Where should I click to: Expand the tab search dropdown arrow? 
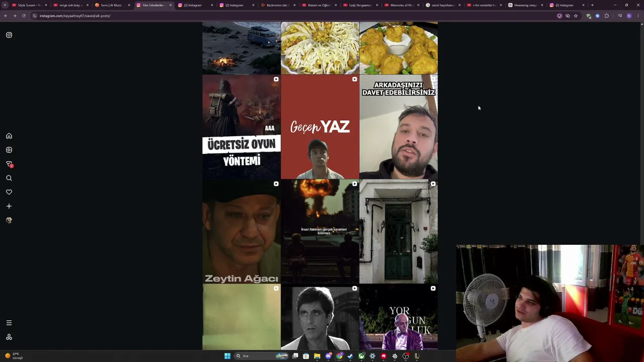point(5,5)
